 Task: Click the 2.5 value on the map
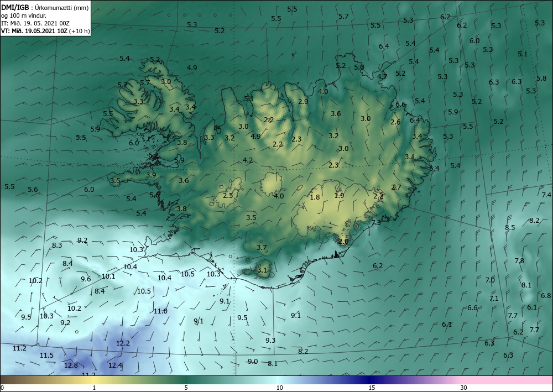[x=228, y=195]
